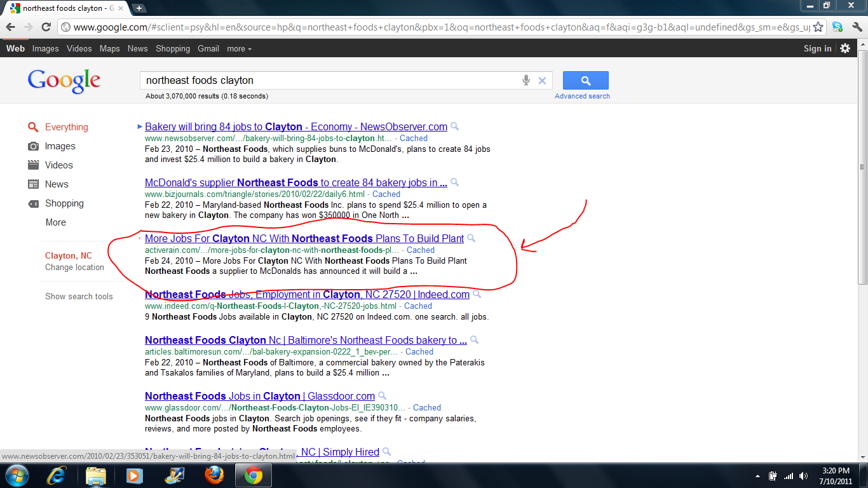Open 'More Jobs For Clayton NC' result
The height and width of the screenshot is (488, 868).
click(304, 239)
